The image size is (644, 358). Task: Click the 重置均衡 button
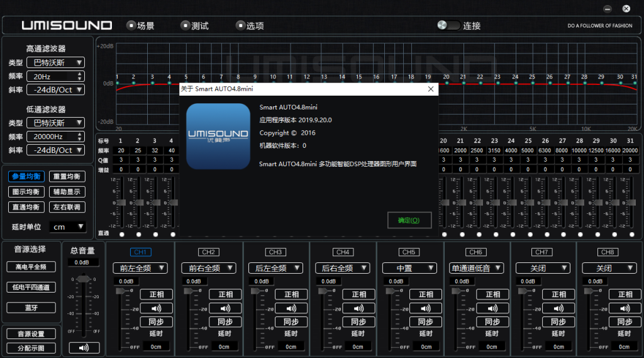click(67, 176)
